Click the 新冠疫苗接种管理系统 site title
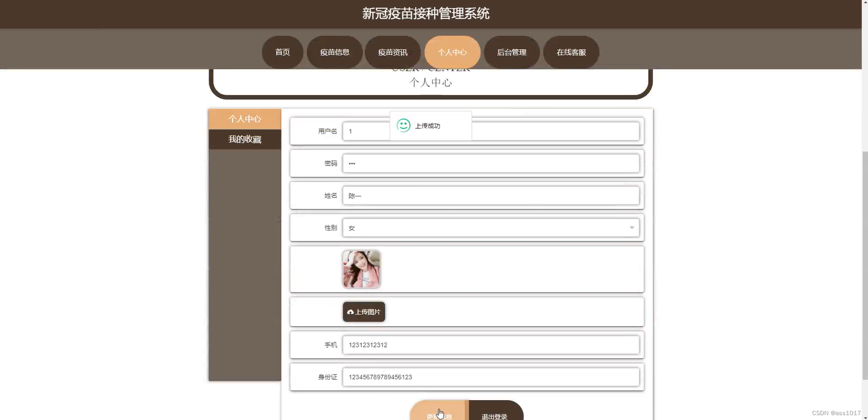Viewport: 868px width, 420px height. coord(426,14)
